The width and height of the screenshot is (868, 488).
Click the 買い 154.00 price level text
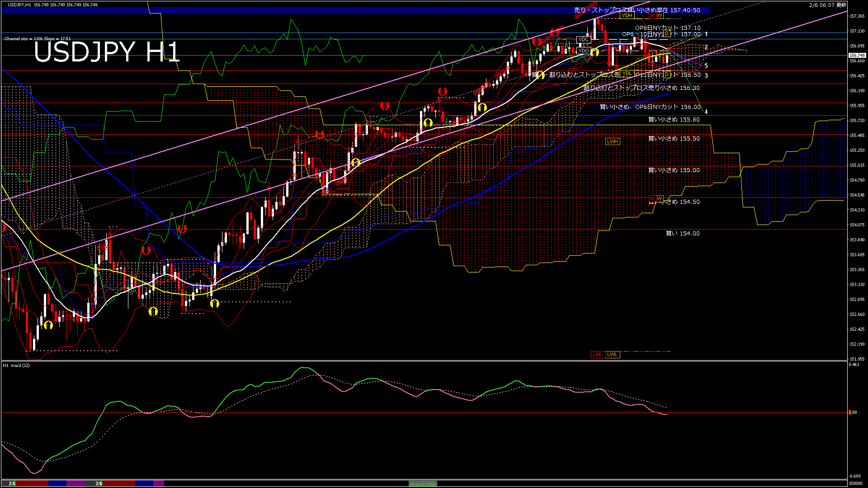[682, 234]
